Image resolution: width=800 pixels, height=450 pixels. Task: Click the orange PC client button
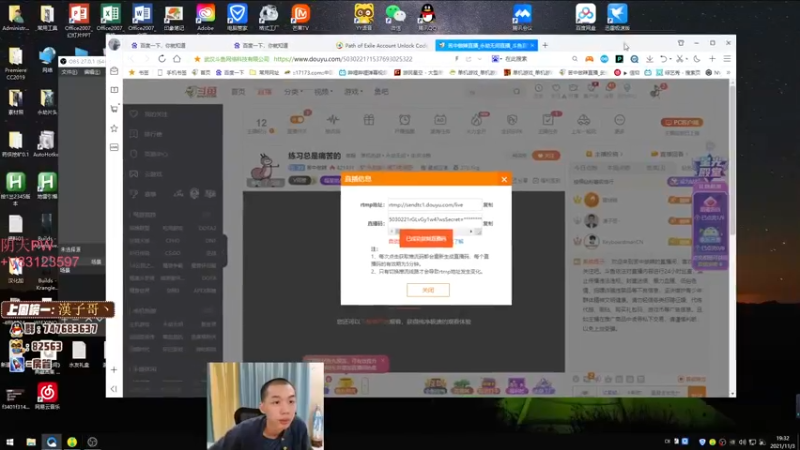[x=682, y=122]
